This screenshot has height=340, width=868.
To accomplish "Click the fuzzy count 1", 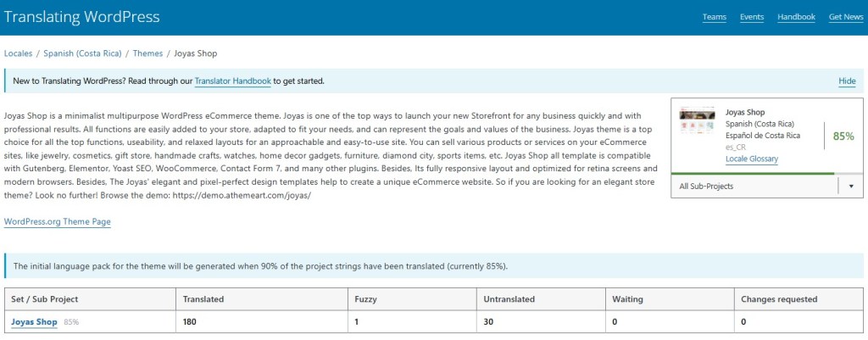I will 357,322.
